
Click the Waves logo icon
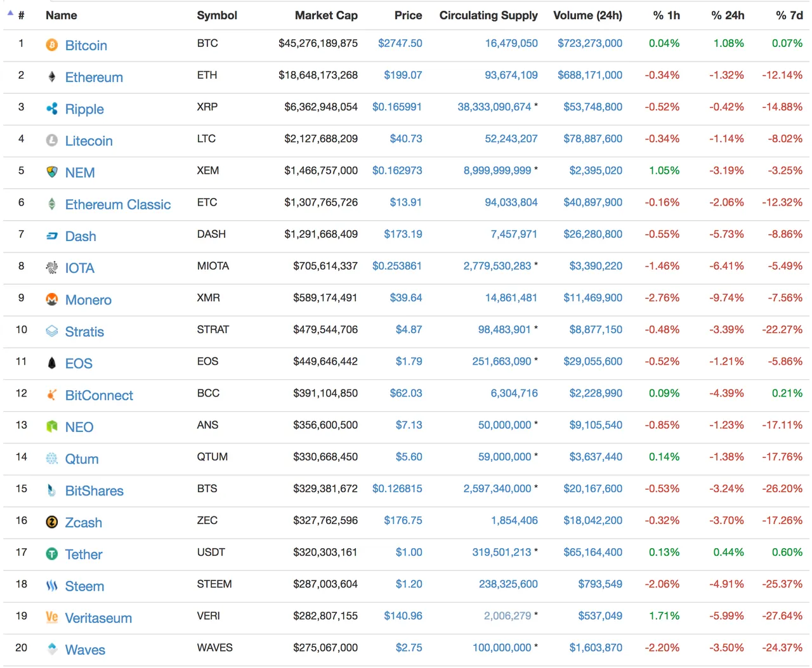point(52,649)
